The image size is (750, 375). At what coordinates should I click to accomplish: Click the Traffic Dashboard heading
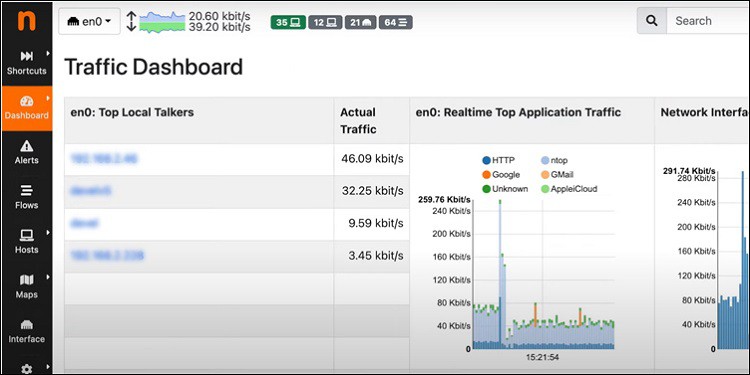(154, 67)
